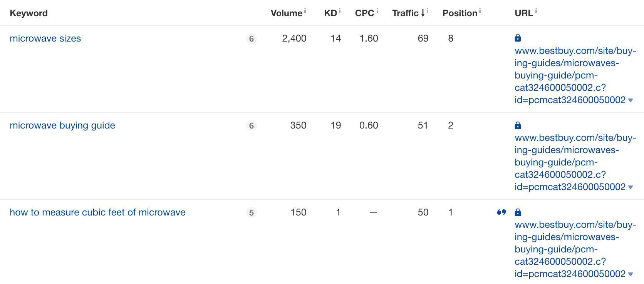Click the info icon next to Traffic header
This screenshot has width=644, height=284.
428,10
